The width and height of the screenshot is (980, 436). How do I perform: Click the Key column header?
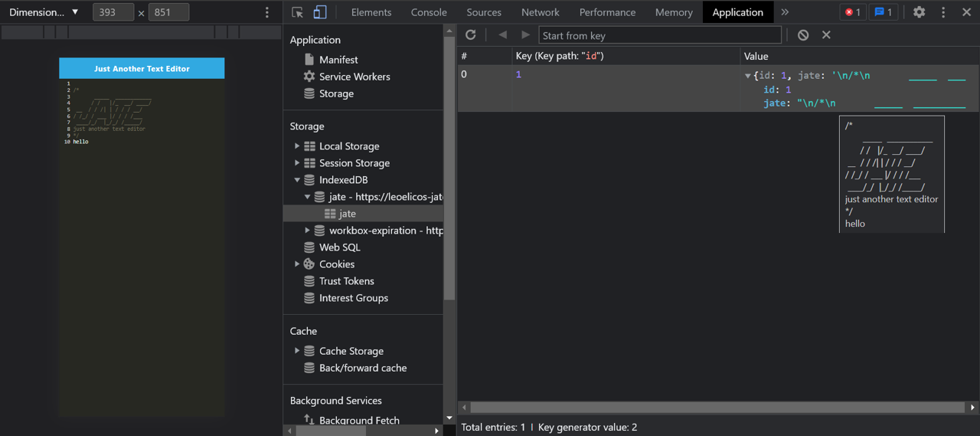tap(626, 56)
